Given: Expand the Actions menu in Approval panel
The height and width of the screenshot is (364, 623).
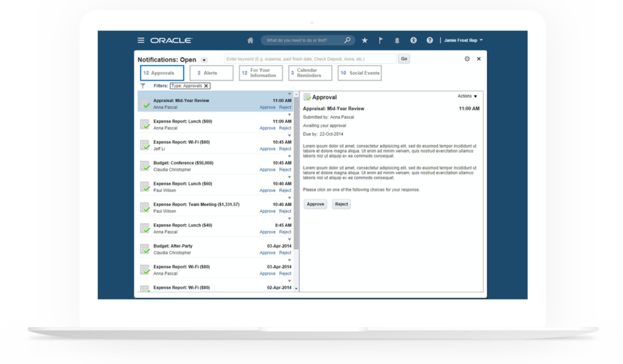Looking at the screenshot, I should [467, 96].
